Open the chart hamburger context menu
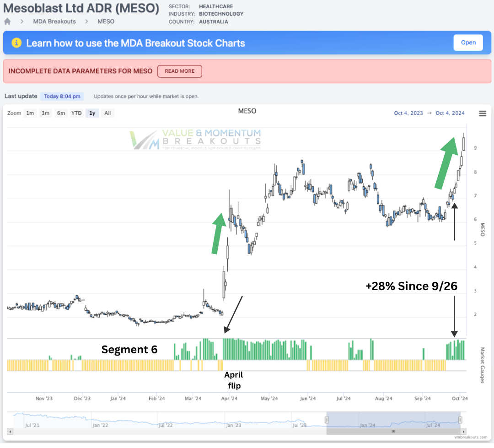 (483, 113)
